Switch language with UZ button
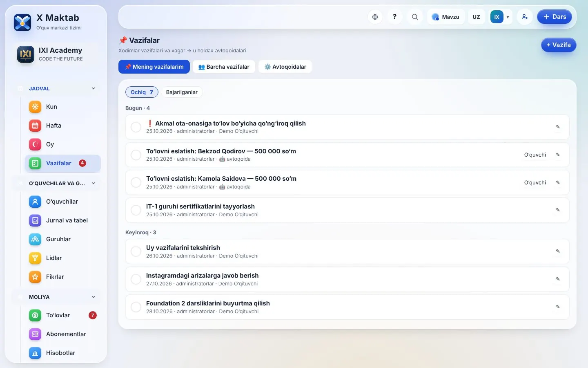Viewport: 588px width, 368px height. click(x=476, y=17)
